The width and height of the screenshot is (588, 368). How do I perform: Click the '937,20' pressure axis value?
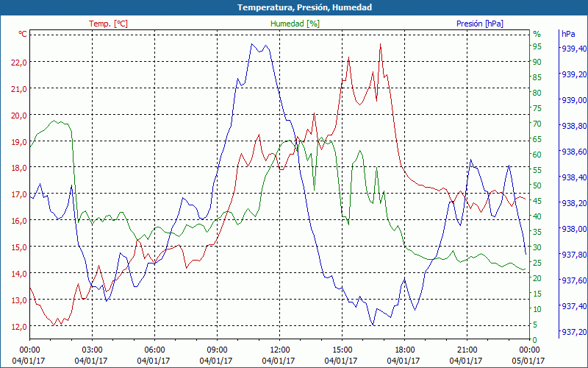tap(574, 333)
